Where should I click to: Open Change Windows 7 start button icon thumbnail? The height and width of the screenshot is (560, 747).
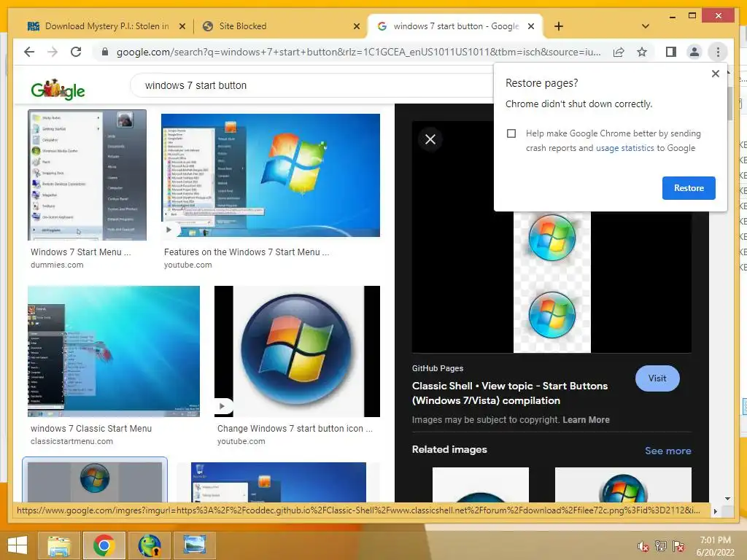point(298,351)
